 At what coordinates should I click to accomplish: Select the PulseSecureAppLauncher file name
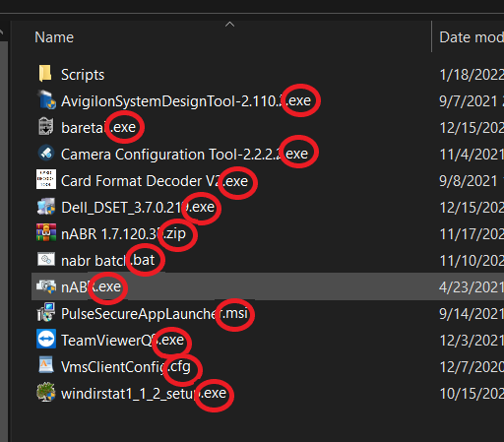(x=155, y=314)
